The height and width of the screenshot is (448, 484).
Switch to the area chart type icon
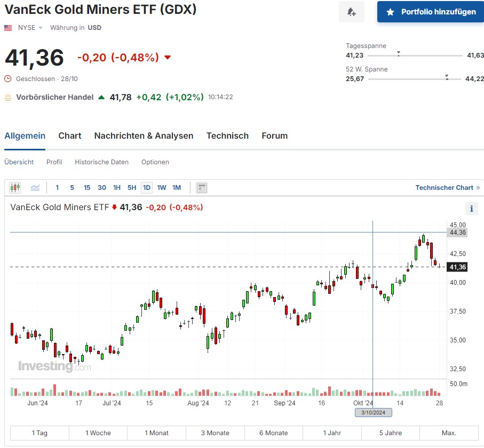35,187
